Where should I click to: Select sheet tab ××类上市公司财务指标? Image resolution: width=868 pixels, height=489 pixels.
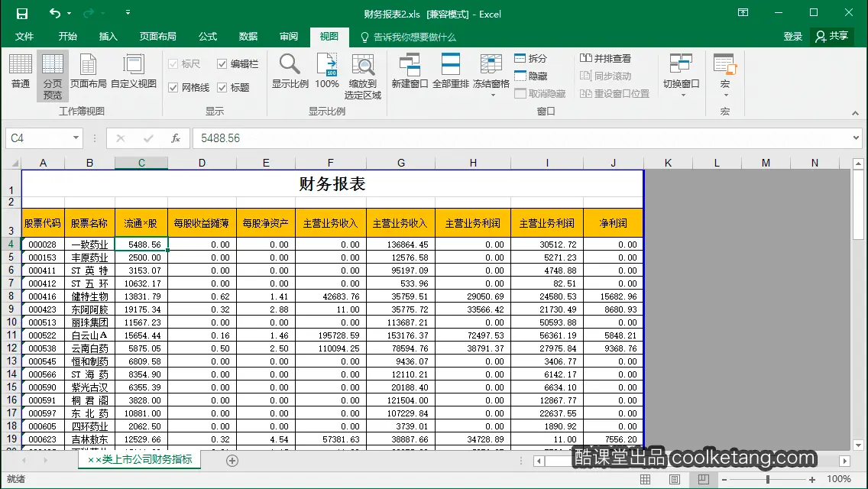pos(140,459)
